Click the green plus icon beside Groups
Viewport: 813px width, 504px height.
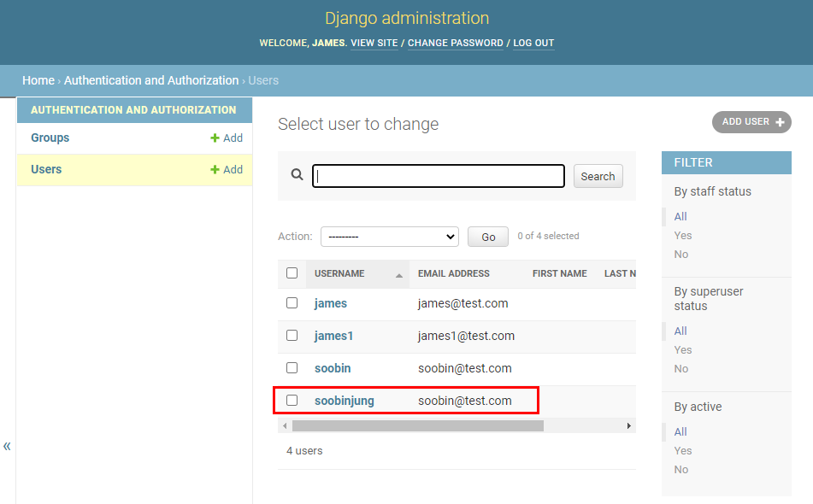click(215, 138)
